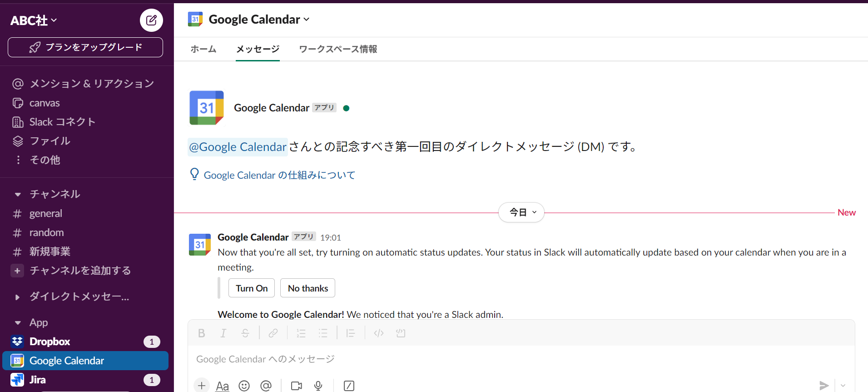
Task: Open the 今日 date jump dropdown
Action: click(x=521, y=212)
